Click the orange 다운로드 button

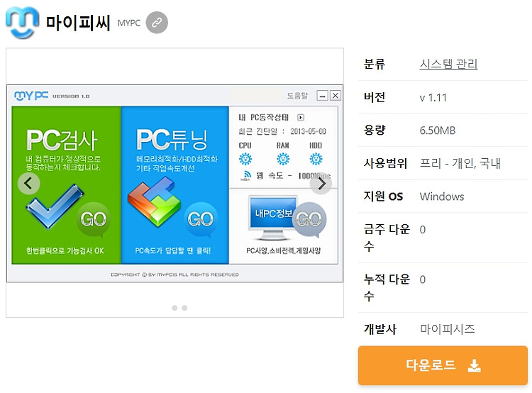pyautogui.click(x=443, y=365)
